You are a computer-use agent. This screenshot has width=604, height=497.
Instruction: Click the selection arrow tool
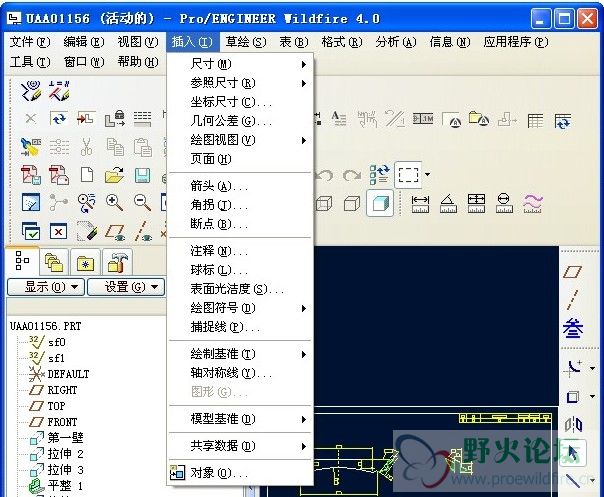coord(573,453)
